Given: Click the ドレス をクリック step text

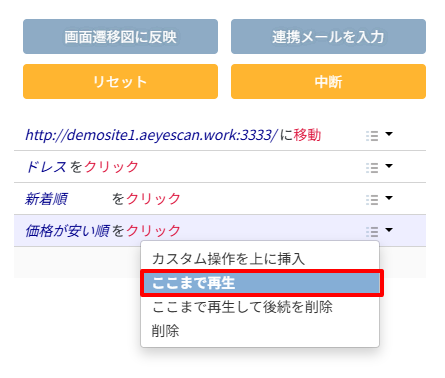Looking at the screenshot, I should (x=82, y=167).
